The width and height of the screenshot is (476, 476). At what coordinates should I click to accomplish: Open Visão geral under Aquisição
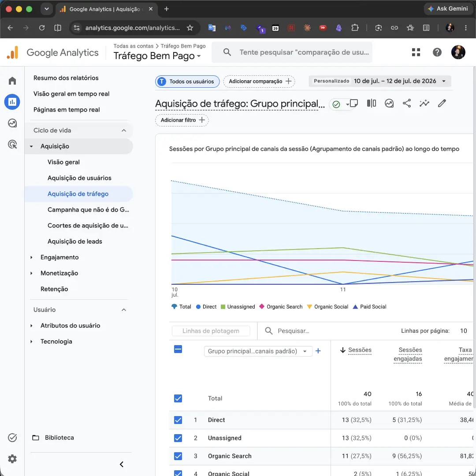pyautogui.click(x=63, y=162)
